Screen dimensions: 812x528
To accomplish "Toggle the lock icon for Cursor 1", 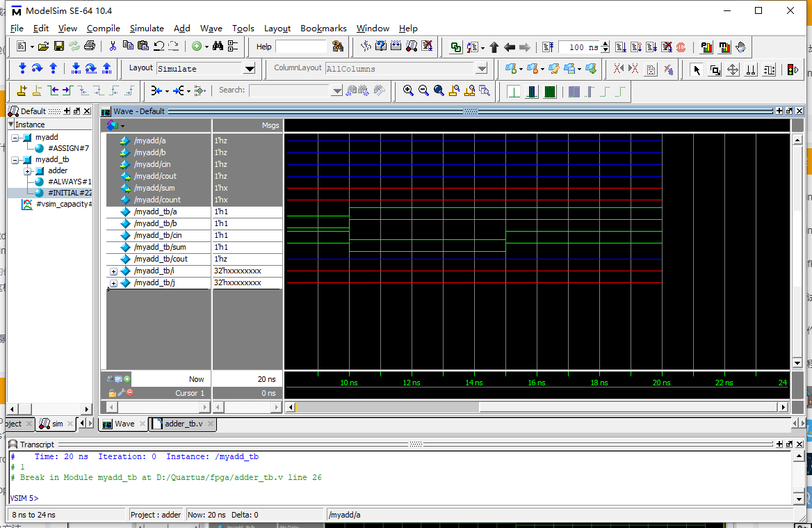I will [x=112, y=393].
